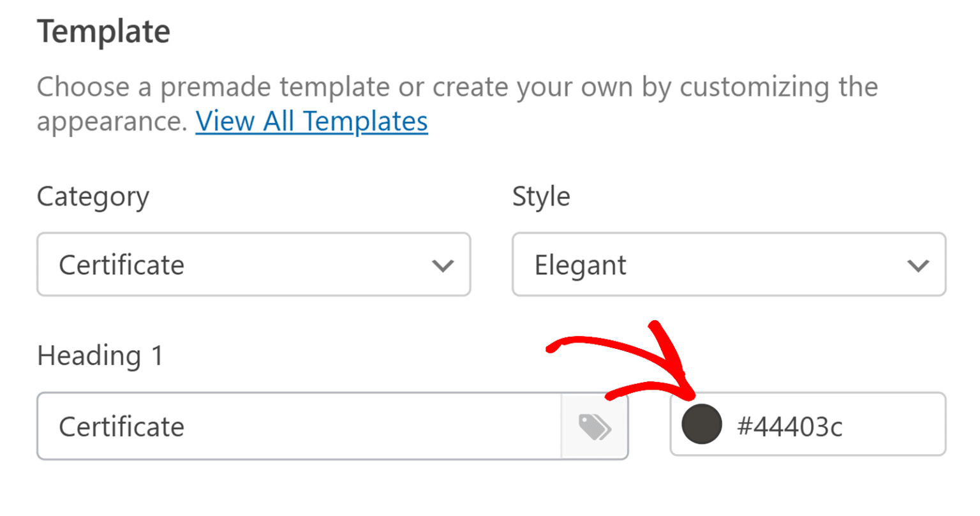Expand the Style dropdown

pyautogui.click(x=729, y=264)
